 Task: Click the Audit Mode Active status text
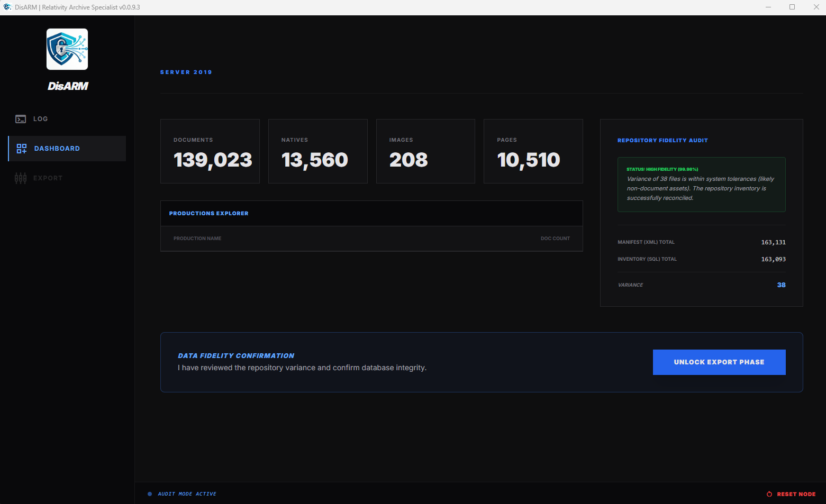click(187, 494)
